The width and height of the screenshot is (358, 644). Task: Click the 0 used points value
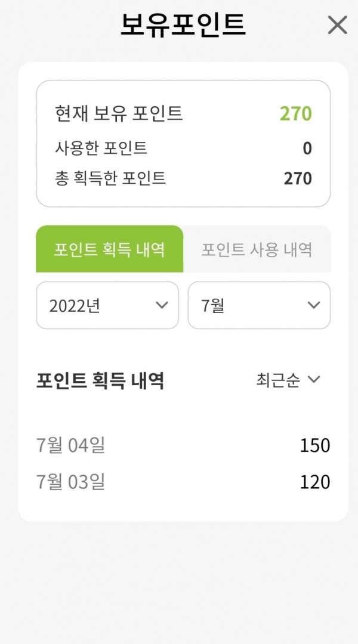tap(307, 148)
